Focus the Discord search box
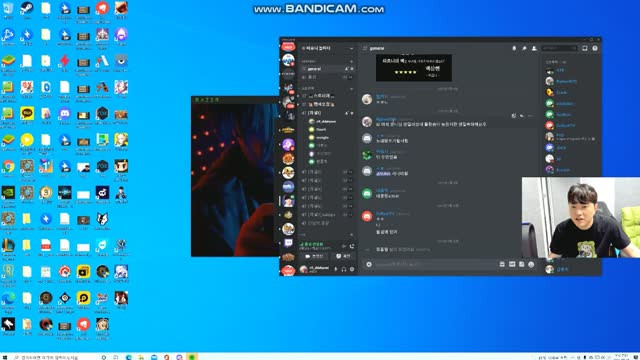 (x=559, y=48)
